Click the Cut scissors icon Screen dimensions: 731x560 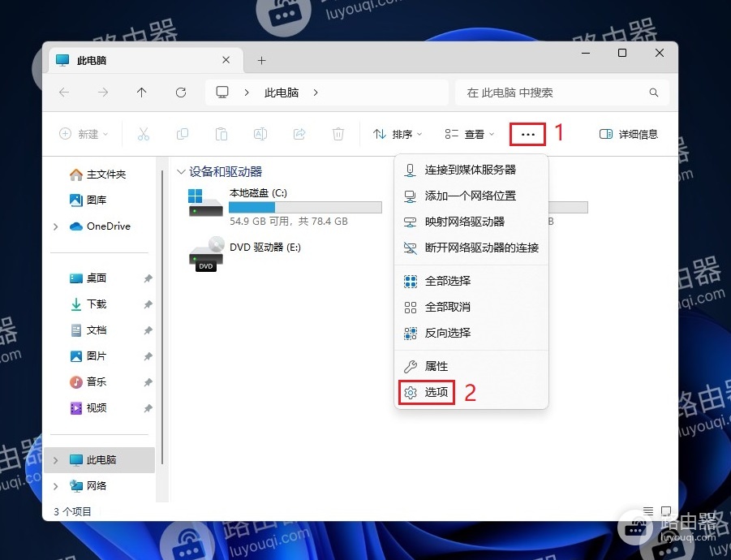(144, 134)
